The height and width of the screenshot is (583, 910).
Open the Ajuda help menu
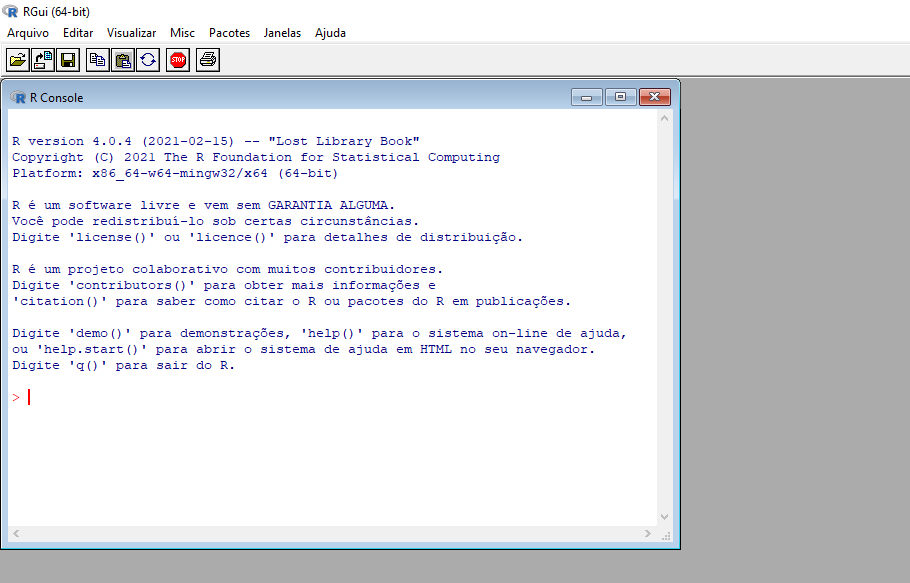click(x=330, y=33)
